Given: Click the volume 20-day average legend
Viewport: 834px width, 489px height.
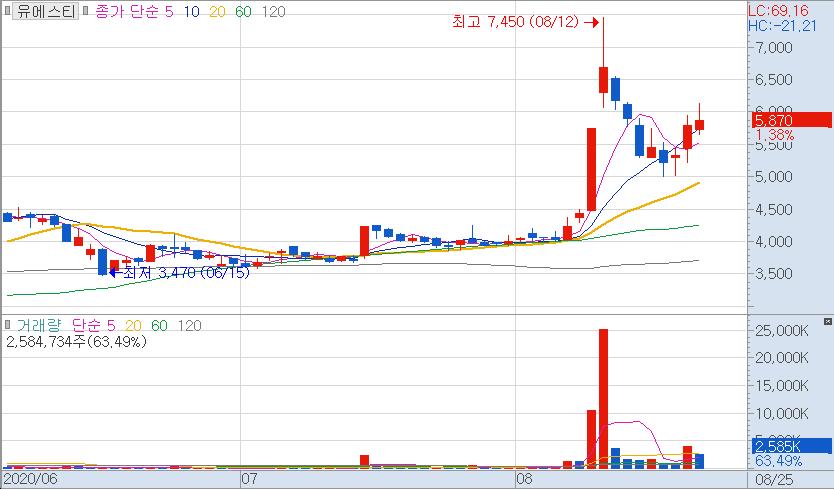Looking at the screenshot, I should coord(134,325).
